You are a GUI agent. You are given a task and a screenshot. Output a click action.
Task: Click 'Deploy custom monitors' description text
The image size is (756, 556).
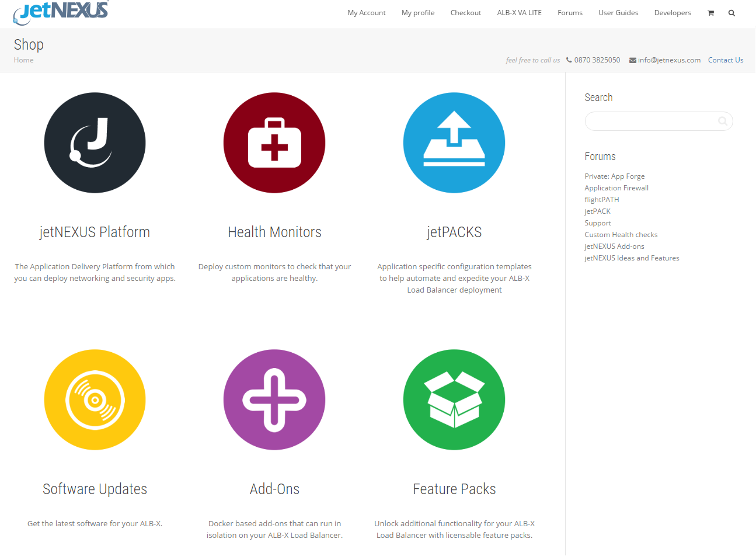coord(274,272)
